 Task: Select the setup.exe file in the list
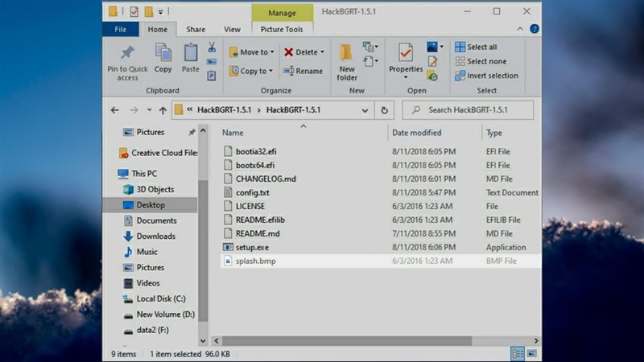point(252,247)
